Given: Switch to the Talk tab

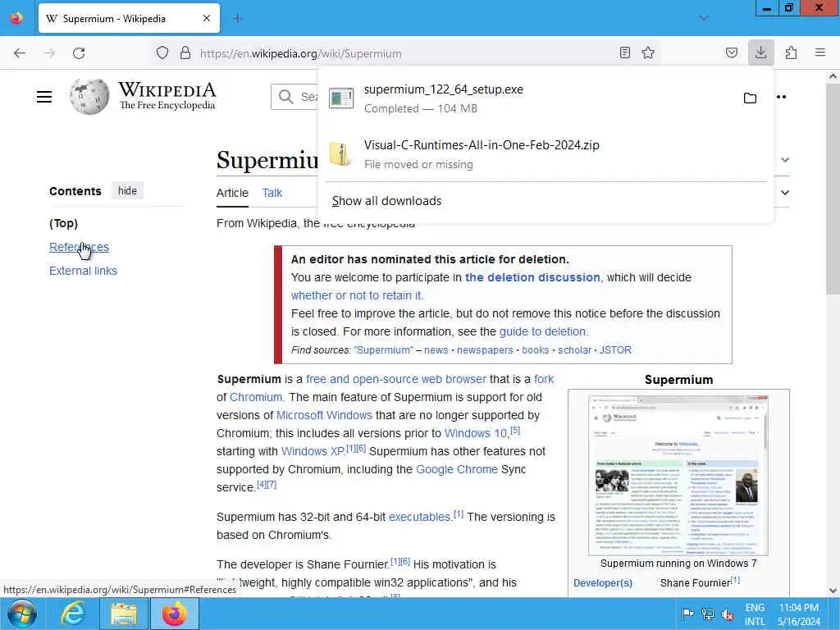Looking at the screenshot, I should tap(272, 193).
